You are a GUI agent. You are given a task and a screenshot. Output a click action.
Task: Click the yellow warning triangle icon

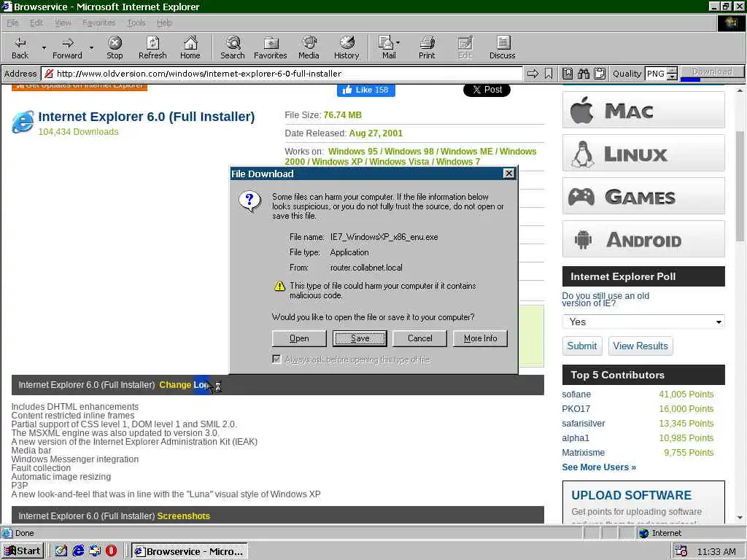[x=279, y=286]
